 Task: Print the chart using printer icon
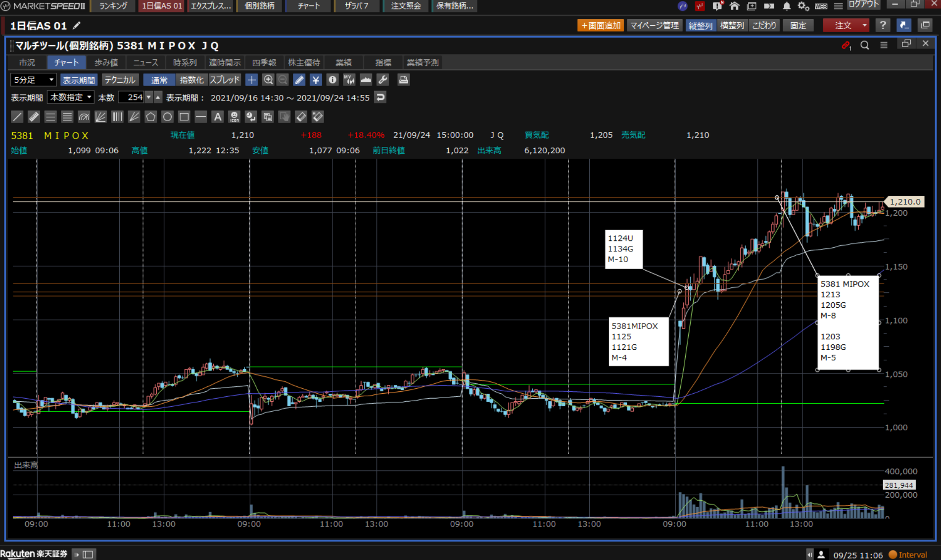403,80
